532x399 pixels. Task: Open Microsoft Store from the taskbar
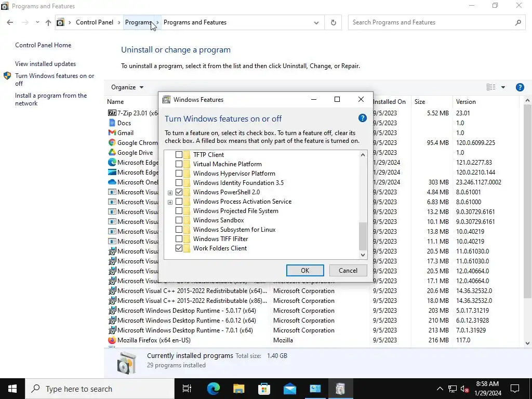(x=264, y=389)
